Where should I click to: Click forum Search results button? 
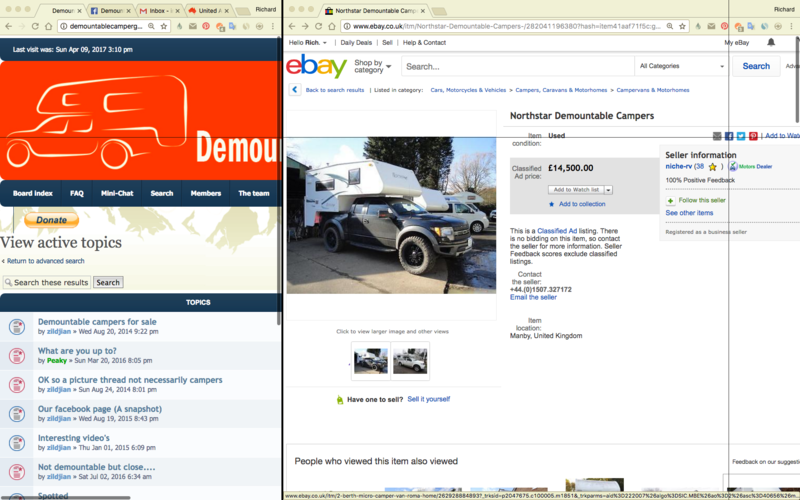click(108, 282)
